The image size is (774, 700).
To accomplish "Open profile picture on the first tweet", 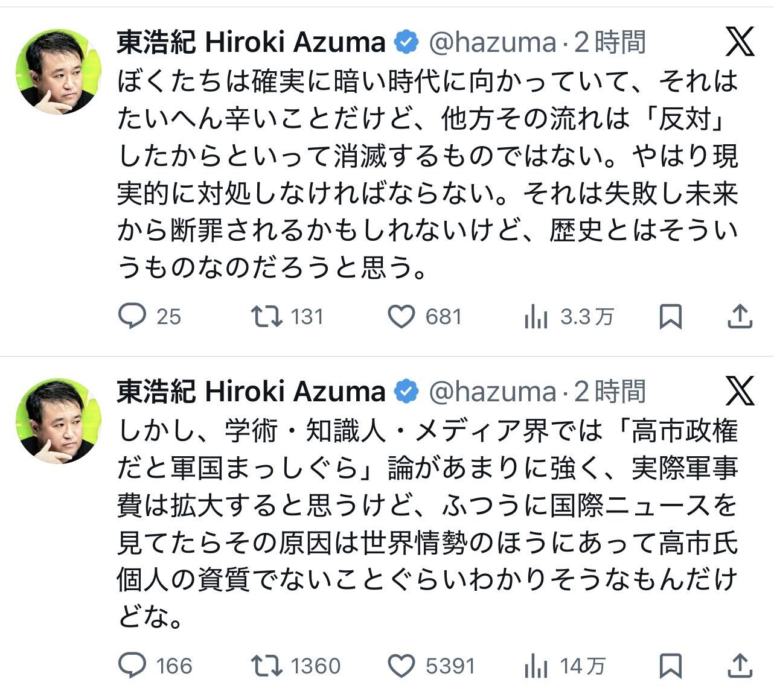I will 59,71.
